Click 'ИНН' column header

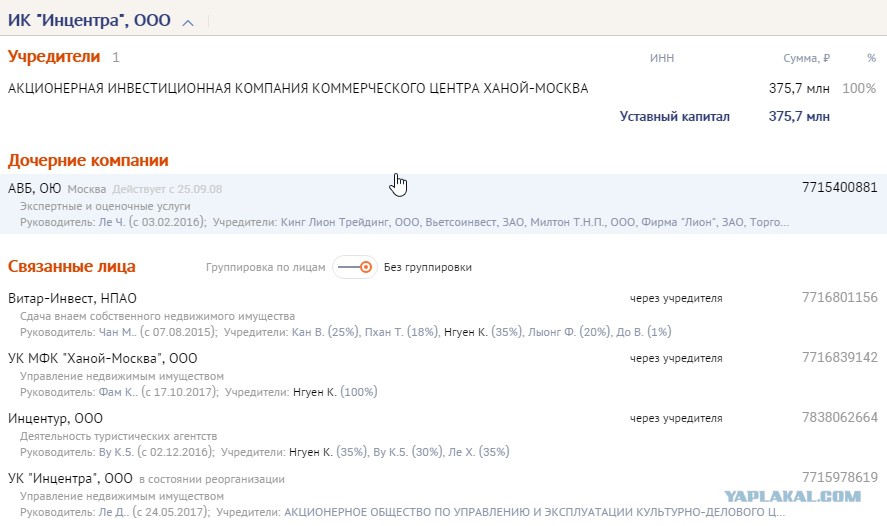(662, 58)
